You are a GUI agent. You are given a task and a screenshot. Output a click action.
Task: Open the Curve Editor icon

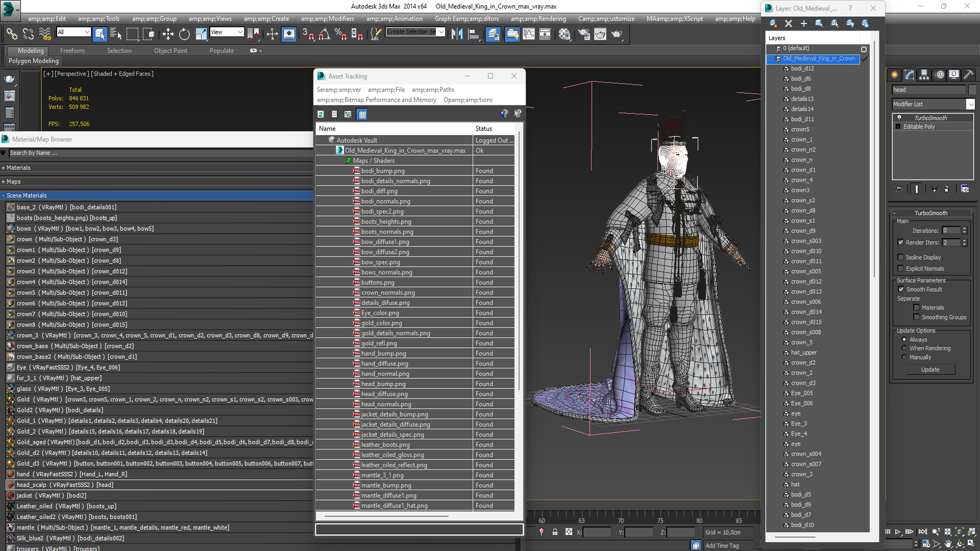[x=529, y=34]
